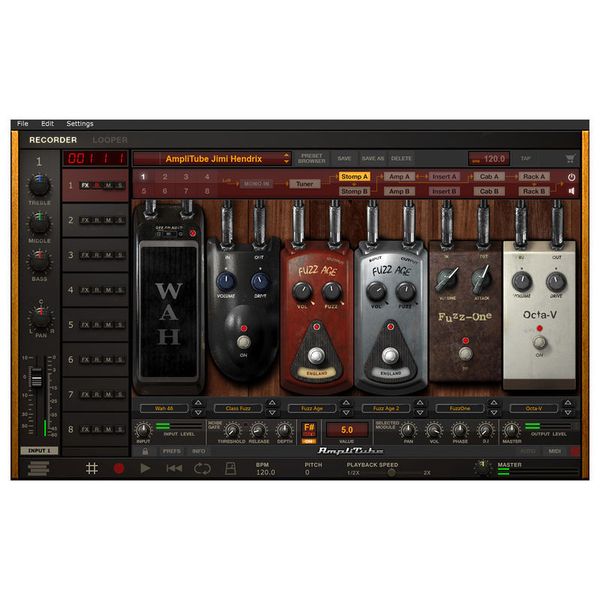Open the Fuzz Age stomp selector
Image resolution: width=600 pixels, height=600 pixels.
[312, 408]
